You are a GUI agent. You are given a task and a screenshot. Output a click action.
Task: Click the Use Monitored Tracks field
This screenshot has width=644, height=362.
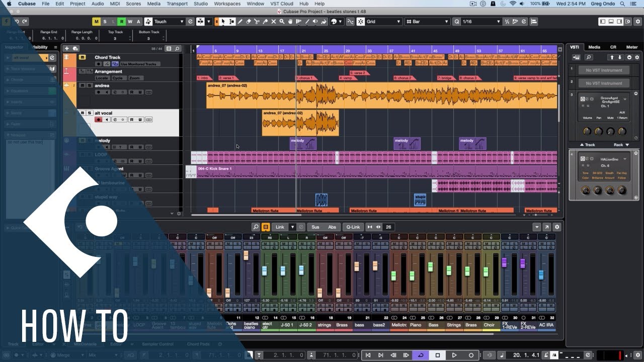click(x=140, y=64)
